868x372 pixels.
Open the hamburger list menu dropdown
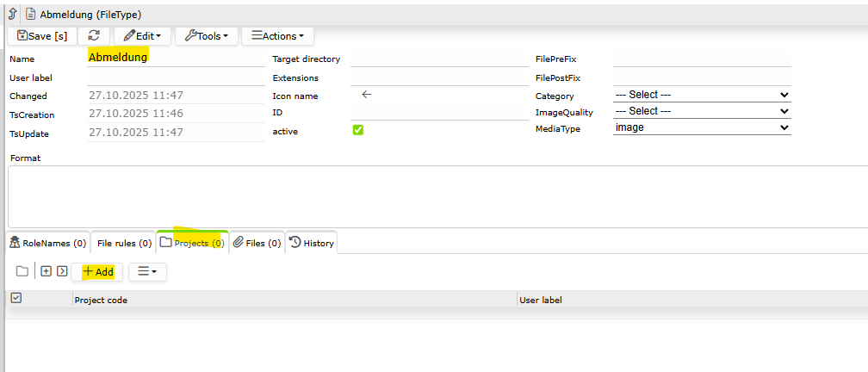[147, 272]
